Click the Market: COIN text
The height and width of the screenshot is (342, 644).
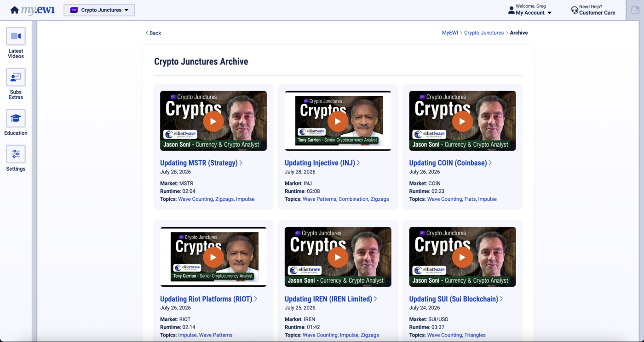(x=425, y=183)
